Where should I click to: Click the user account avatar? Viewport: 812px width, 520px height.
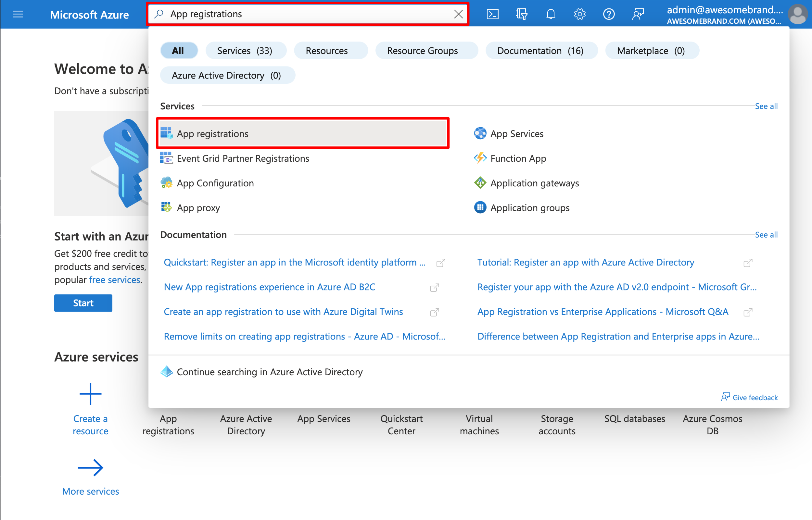click(798, 14)
